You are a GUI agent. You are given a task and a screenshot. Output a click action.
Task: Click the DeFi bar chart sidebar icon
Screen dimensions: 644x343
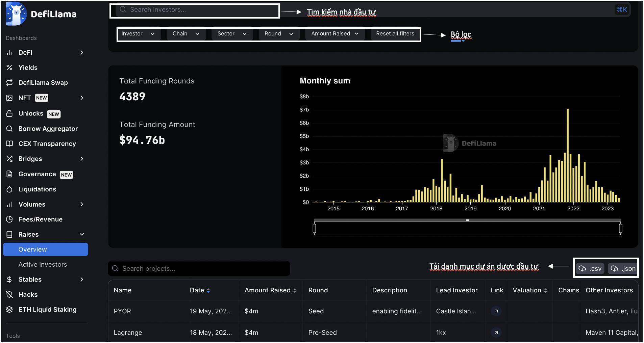(x=9, y=53)
